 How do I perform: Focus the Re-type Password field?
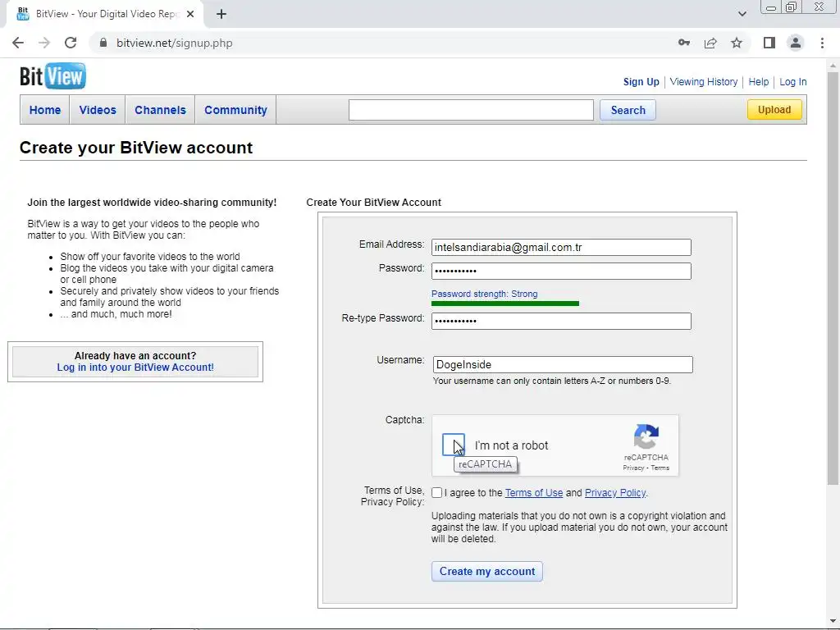point(561,321)
